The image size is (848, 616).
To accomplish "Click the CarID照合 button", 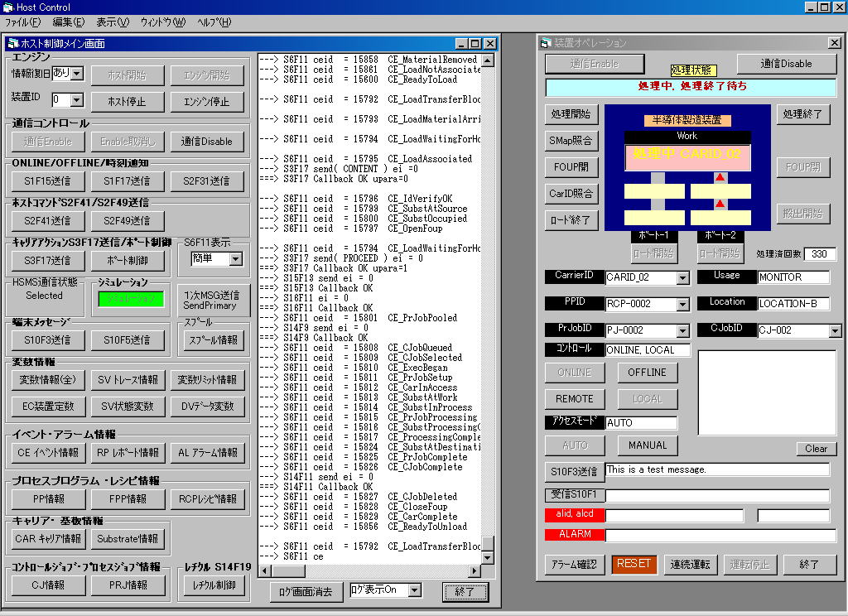I will tap(571, 194).
